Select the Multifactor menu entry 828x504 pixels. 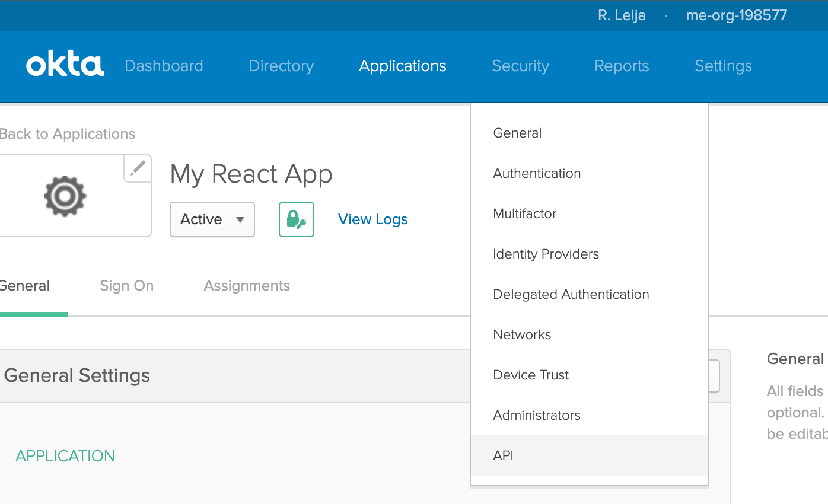(524, 213)
